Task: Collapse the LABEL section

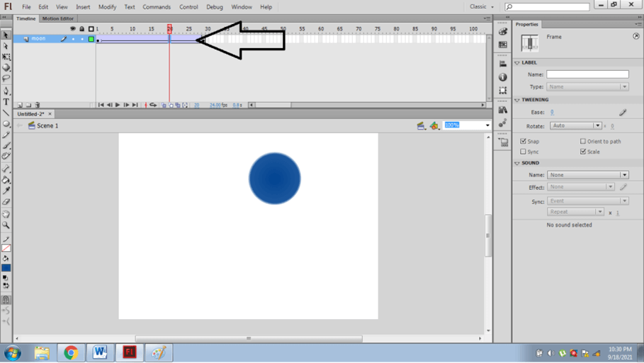Action: tap(517, 63)
